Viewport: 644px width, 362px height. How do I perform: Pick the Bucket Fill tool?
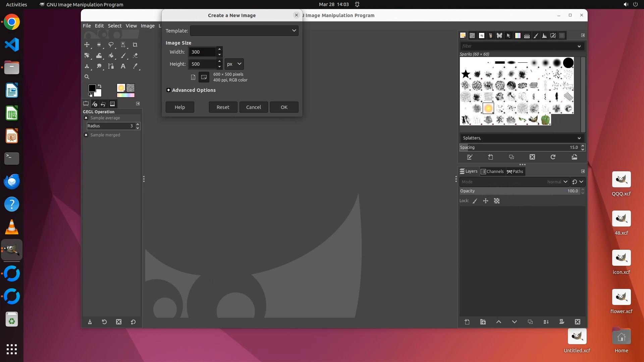pyautogui.click(x=111, y=56)
